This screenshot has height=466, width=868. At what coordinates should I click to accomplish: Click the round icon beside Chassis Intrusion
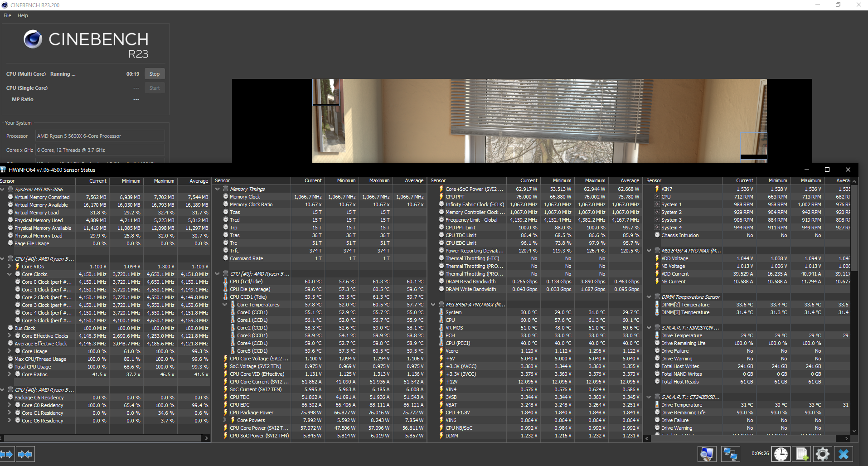point(657,235)
